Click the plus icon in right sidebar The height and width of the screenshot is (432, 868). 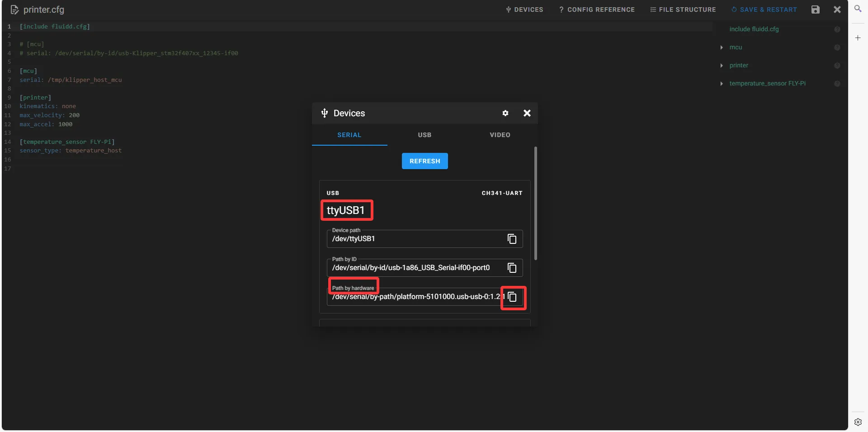pyautogui.click(x=858, y=38)
